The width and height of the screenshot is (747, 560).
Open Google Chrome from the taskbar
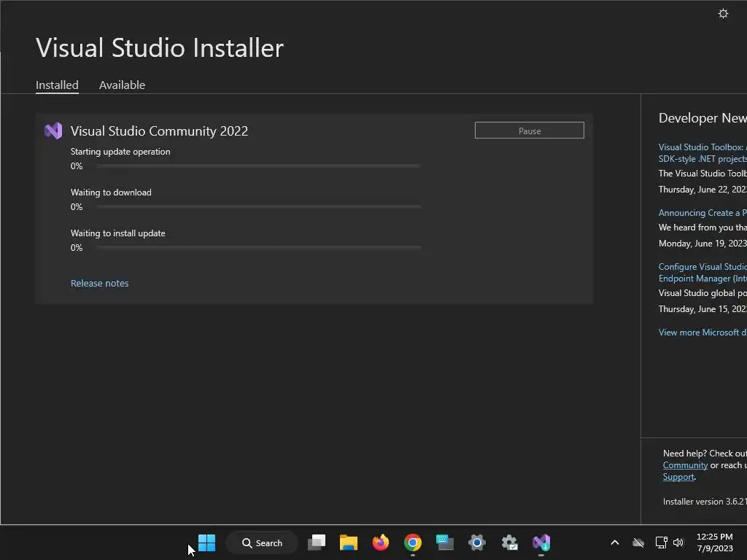[413, 542]
